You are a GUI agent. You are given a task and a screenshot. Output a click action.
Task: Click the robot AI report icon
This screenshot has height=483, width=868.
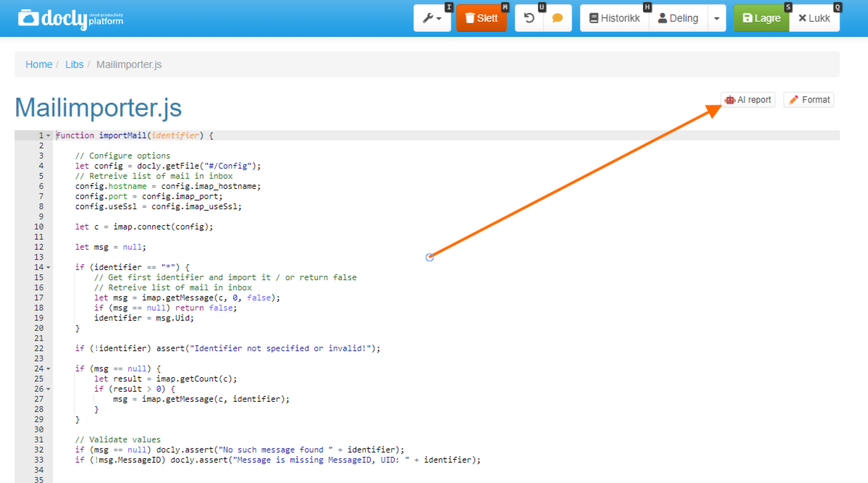[x=729, y=99]
